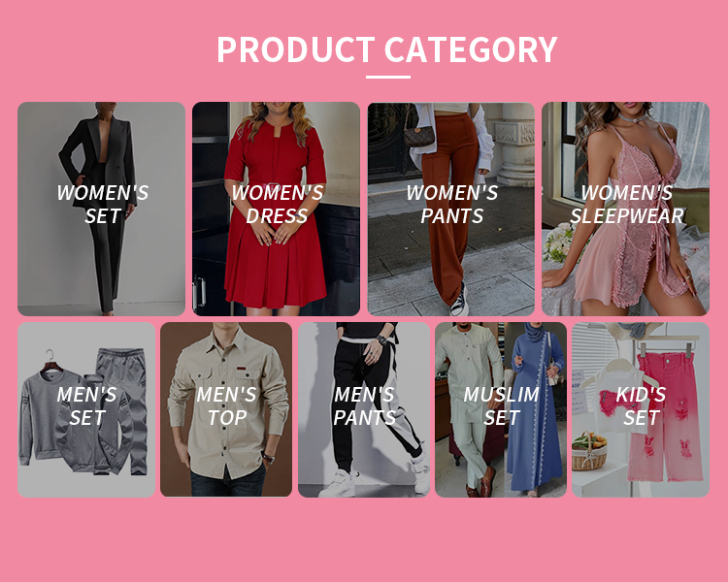Click the KID'S SET text label
The width and height of the screenshot is (728, 582).
point(642,406)
